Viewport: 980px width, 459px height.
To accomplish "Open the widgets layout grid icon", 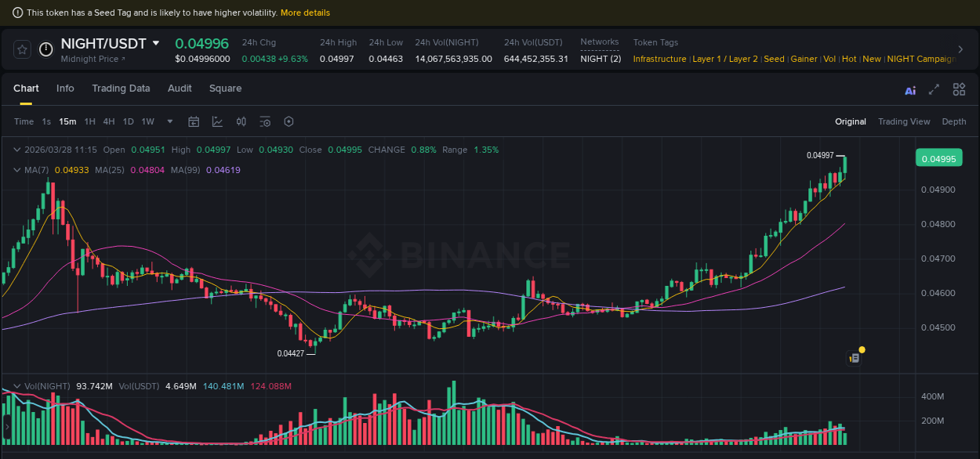I will click(959, 89).
